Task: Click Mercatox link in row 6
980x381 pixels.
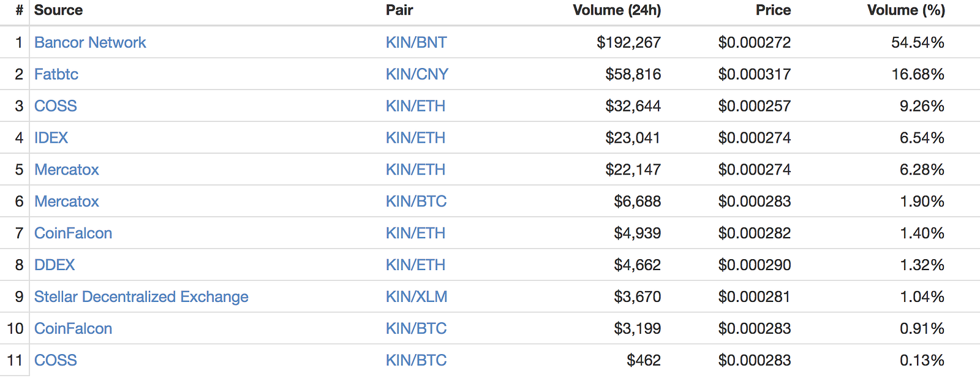Action: [x=66, y=202]
